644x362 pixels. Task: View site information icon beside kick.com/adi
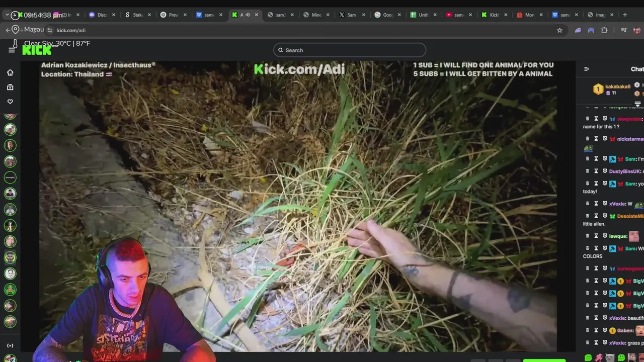[49, 30]
